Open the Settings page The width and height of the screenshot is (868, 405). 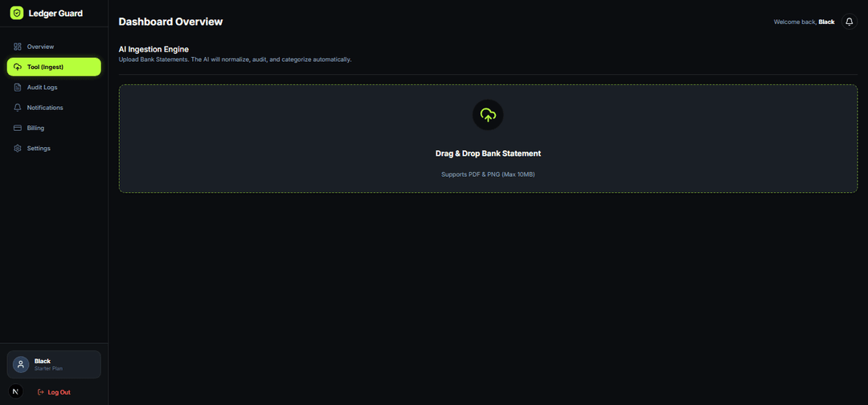pyautogui.click(x=54, y=149)
